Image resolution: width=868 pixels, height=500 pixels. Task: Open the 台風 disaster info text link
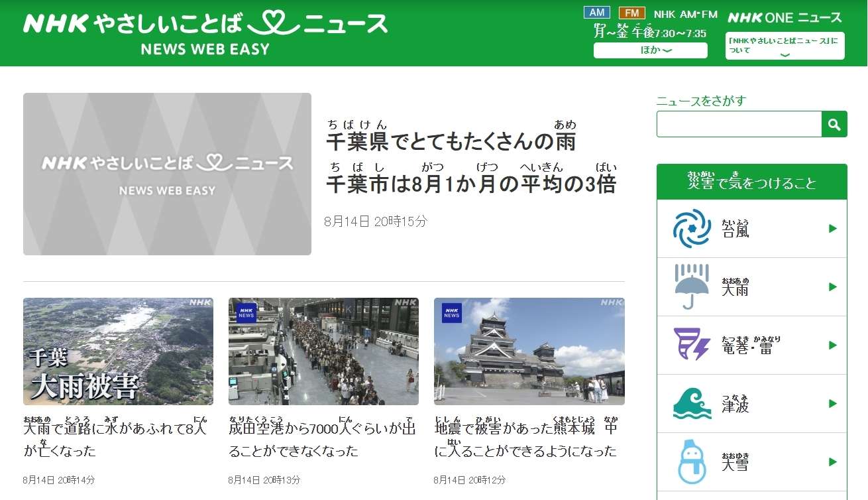point(735,229)
